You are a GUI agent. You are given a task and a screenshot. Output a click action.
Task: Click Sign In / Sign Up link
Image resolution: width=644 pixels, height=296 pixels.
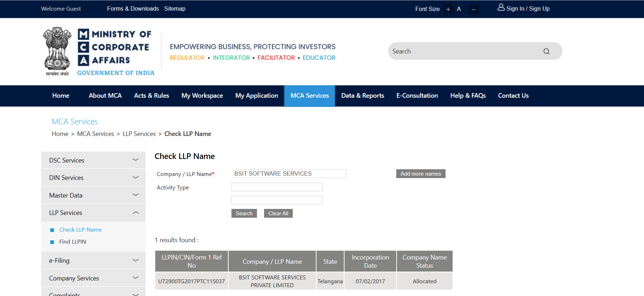pyautogui.click(x=528, y=8)
